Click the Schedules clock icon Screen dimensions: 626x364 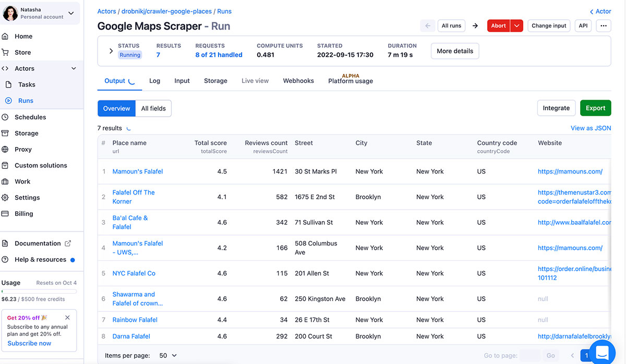click(5, 117)
